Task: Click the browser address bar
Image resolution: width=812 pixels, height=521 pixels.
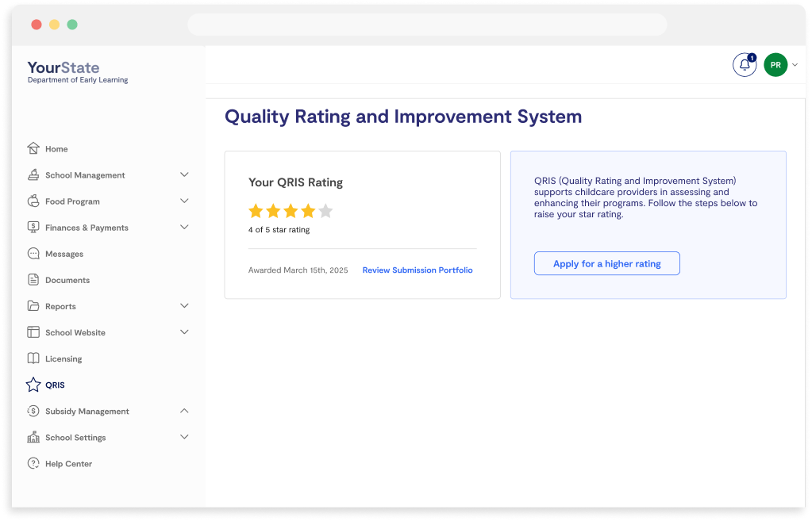Action: click(x=427, y=25)
